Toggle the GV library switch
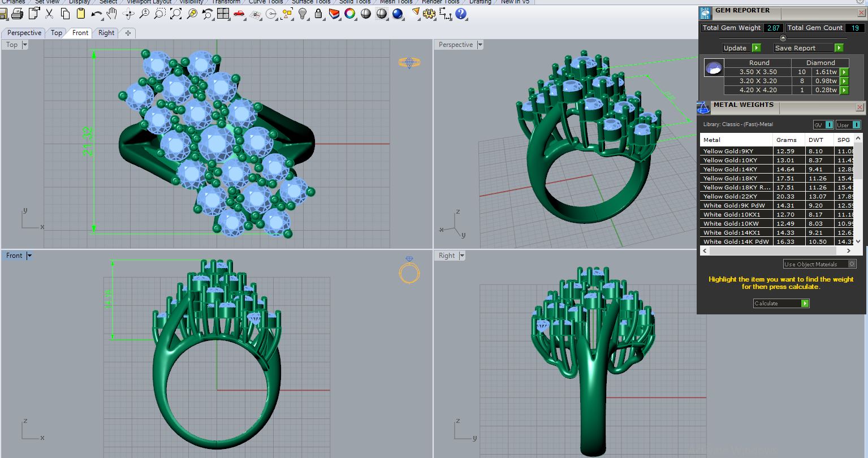Viewport: 868px width, 458px height. coord(823,125)
